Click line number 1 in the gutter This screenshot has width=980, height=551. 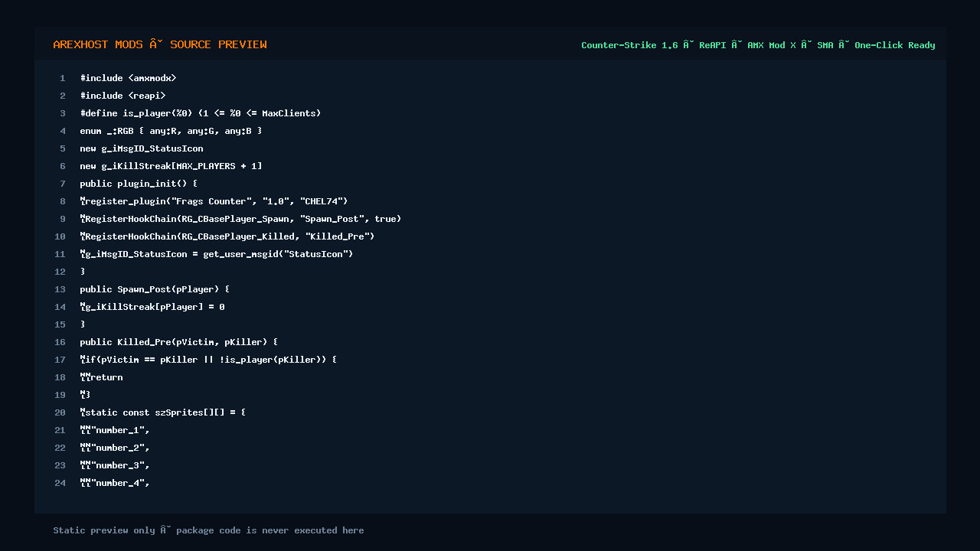pyautogui.click(x=63, y=78)
